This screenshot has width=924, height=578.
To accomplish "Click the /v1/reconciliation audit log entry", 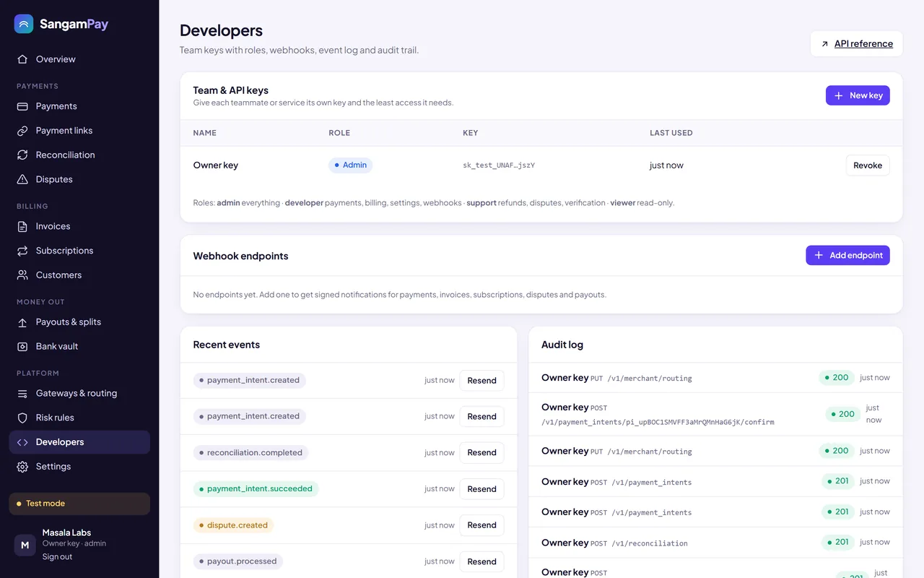I will [715, 543].
